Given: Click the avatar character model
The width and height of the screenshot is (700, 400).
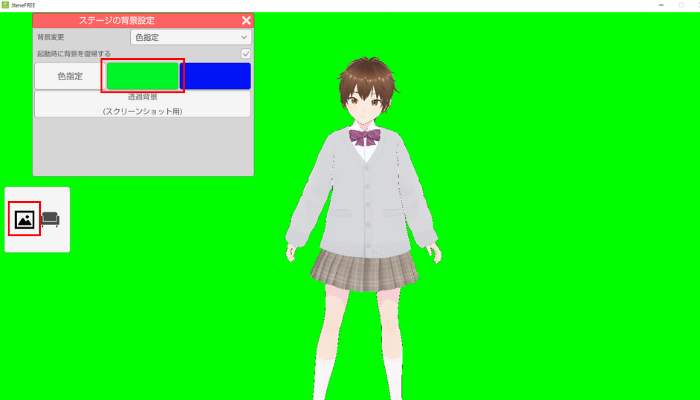Looking at the screenshot, I should point(365,228).
